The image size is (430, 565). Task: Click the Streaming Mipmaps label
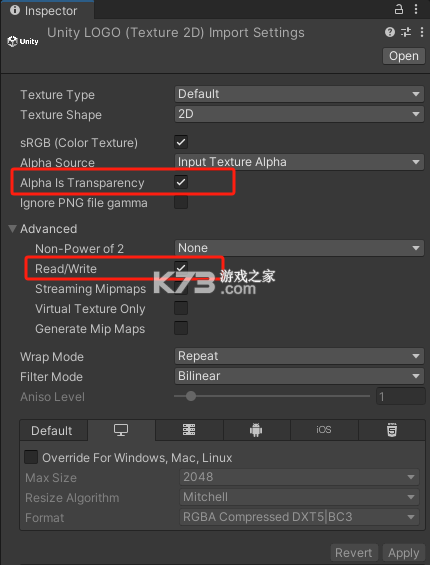click(x=90, y=289)
